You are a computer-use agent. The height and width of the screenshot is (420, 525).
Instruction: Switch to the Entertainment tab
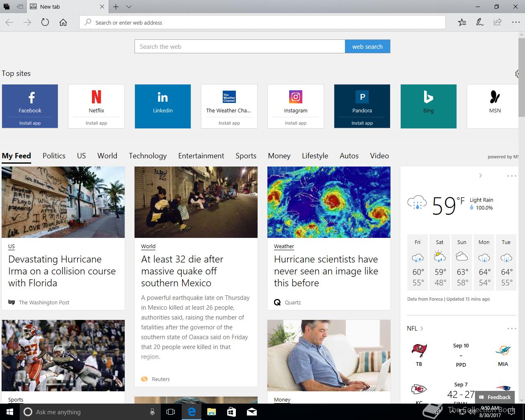point(201,156)
